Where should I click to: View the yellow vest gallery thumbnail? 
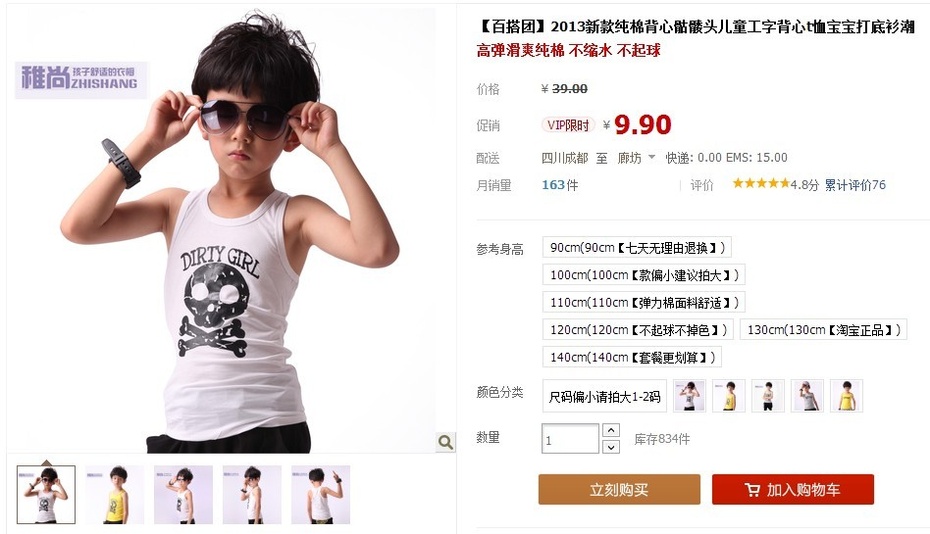coord(114,494)
